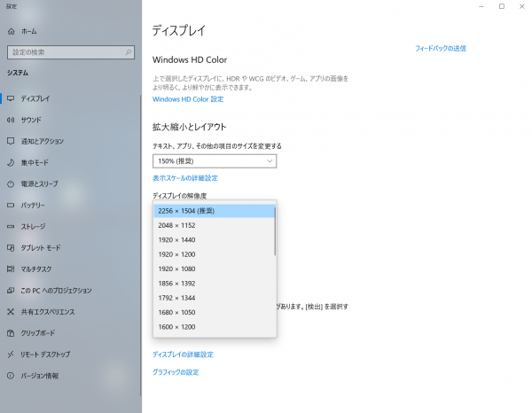This screenshot has width=532, height=413.
Task: Pick 2048 × 1152 from resolution list
Action: (x=213, y=225)
